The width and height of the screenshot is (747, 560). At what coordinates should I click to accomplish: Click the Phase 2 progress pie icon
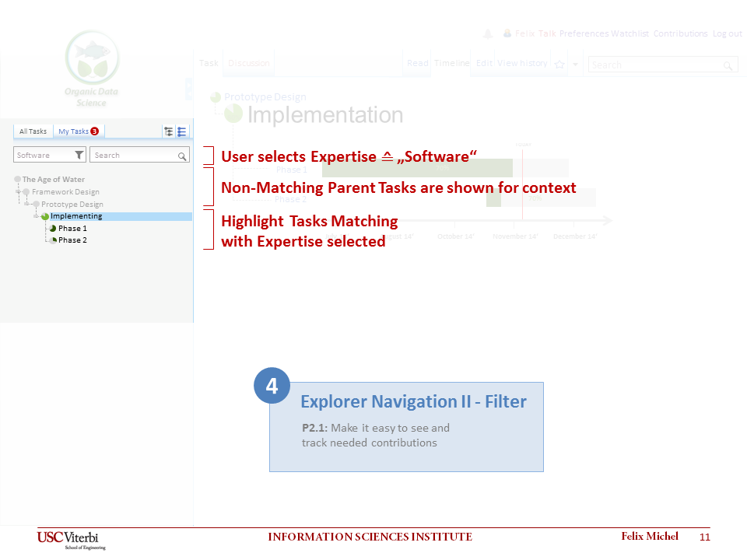[x=53, y=240]
